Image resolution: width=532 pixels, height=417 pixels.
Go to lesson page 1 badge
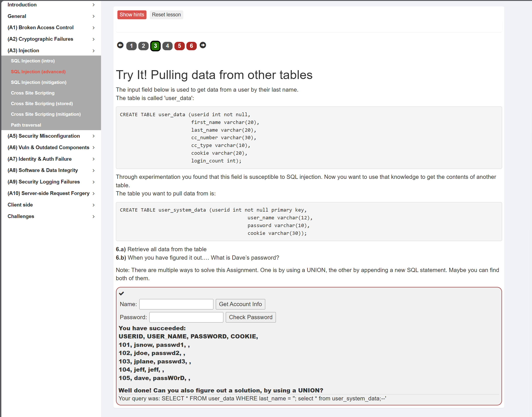coord(131,46)
